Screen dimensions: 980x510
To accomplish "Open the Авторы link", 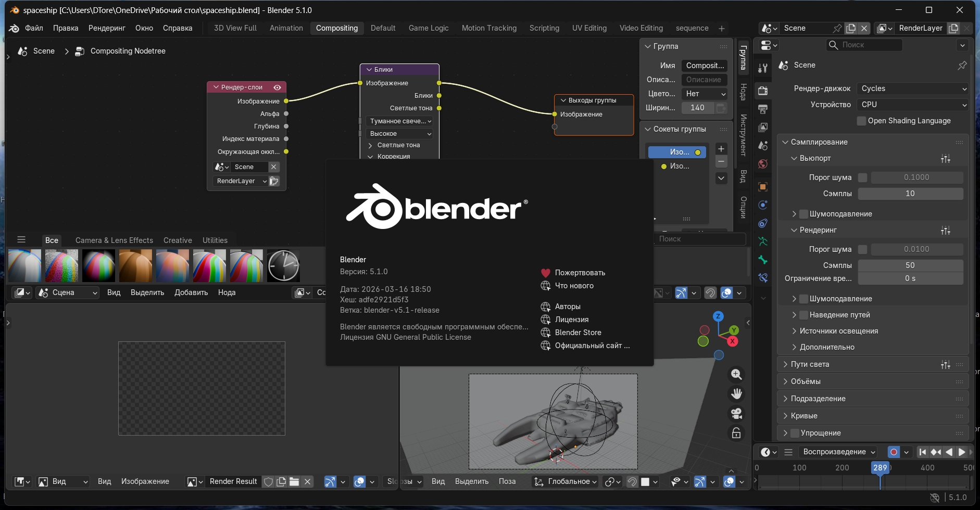I will click(x=568, y=307).
